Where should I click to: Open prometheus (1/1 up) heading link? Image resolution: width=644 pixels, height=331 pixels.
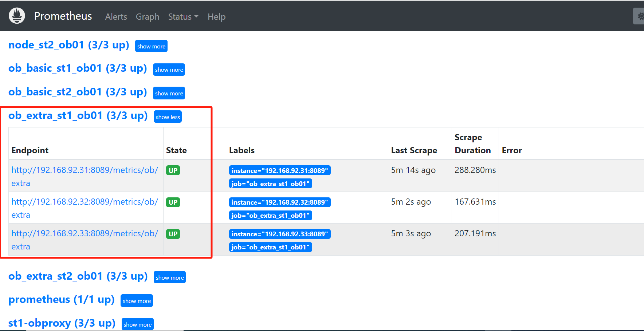point(62,299)
